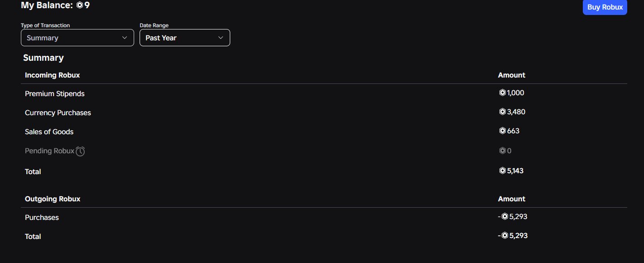Click Robux icon next to 663 amount
This screenshot has width=644, height=263.
[502, 131]
